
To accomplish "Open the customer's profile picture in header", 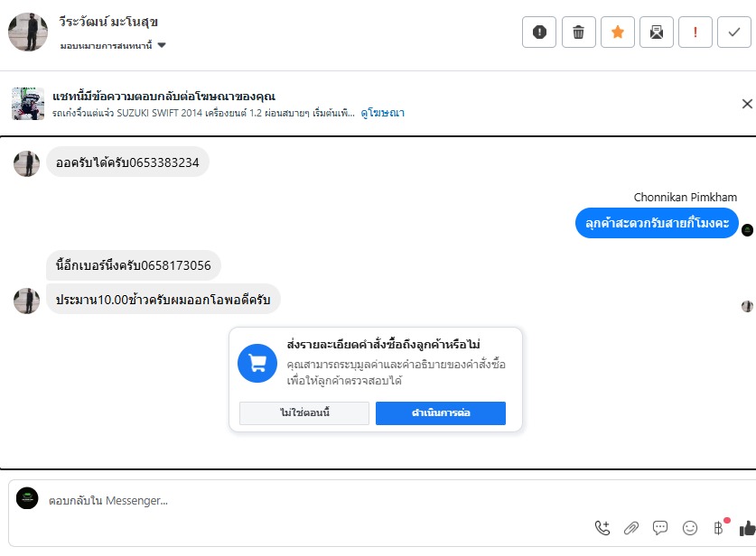I will click(28, 32).
